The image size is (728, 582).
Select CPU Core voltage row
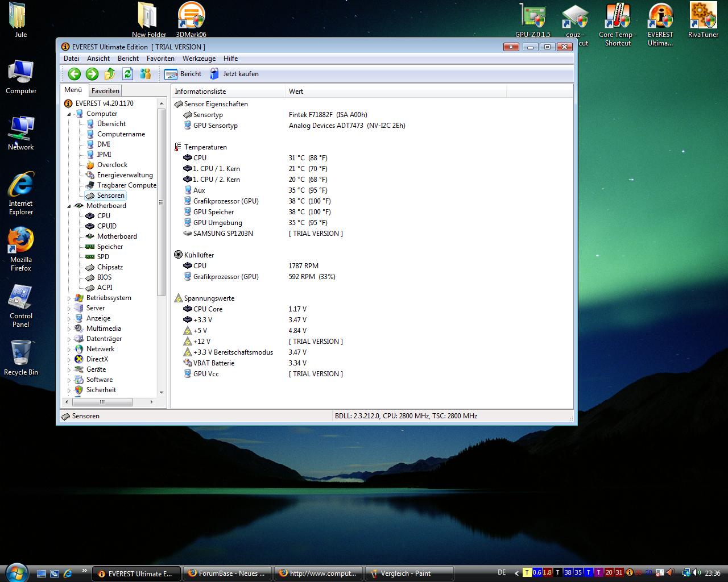click(208, 309)
